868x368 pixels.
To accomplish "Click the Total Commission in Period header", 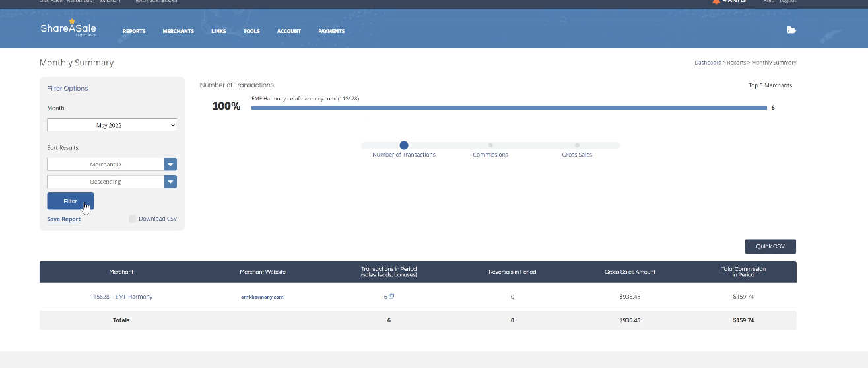I will coord(743,272).
